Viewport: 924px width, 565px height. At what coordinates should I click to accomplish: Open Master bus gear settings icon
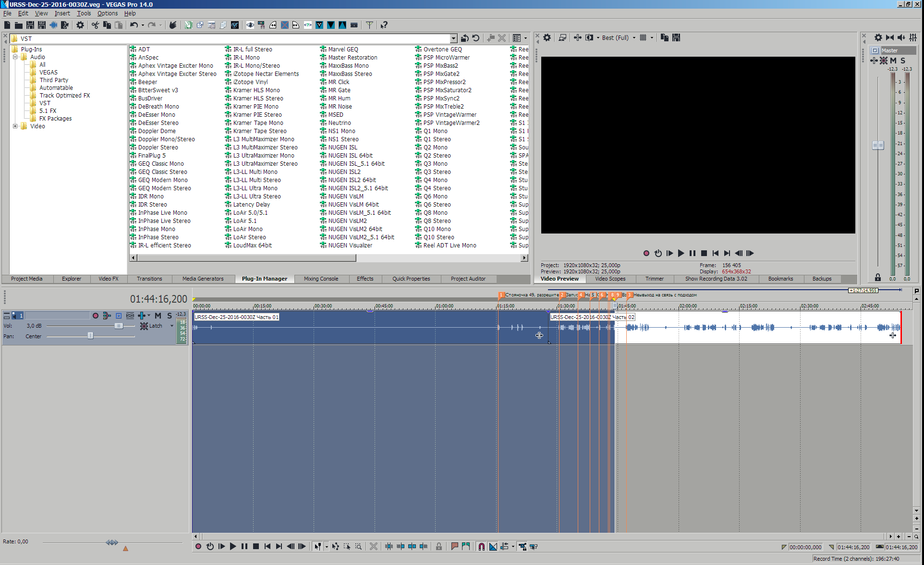(878, 37)
